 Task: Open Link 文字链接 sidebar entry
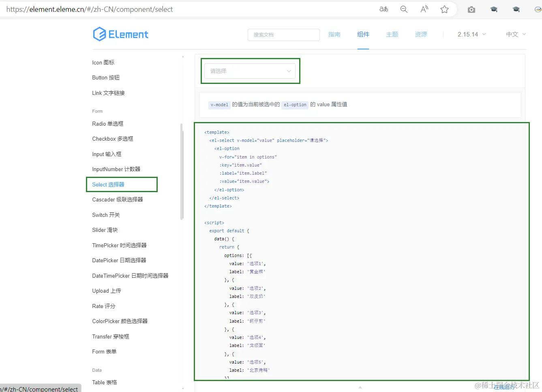tap(108, 93)
